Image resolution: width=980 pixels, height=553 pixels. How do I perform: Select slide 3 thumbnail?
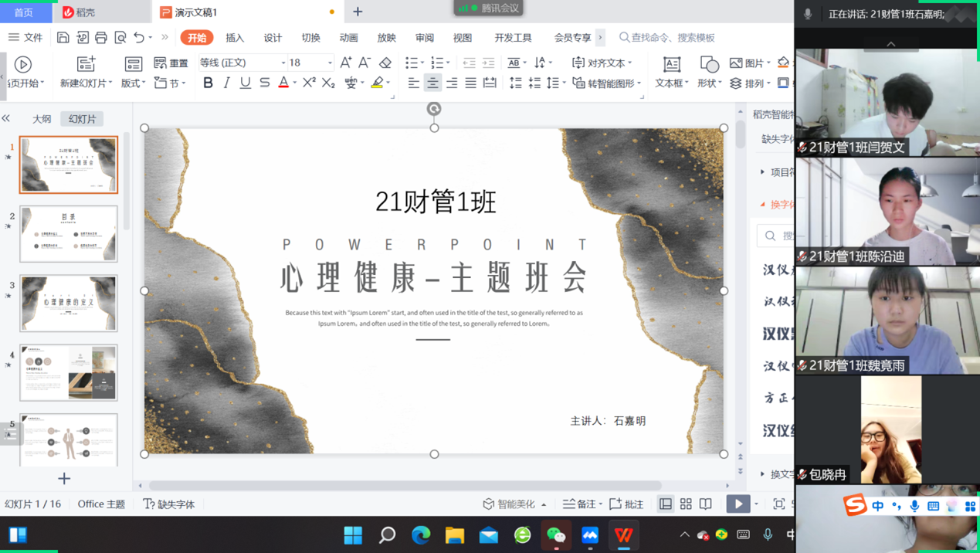click(69, 304)
